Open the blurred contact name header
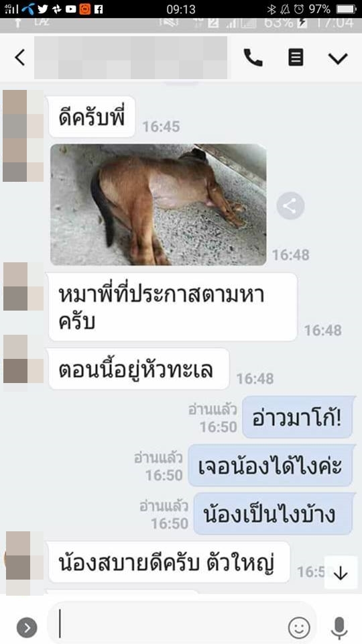Screen dimensions: 362x644 pyautogui.click(x=131, y=58)
